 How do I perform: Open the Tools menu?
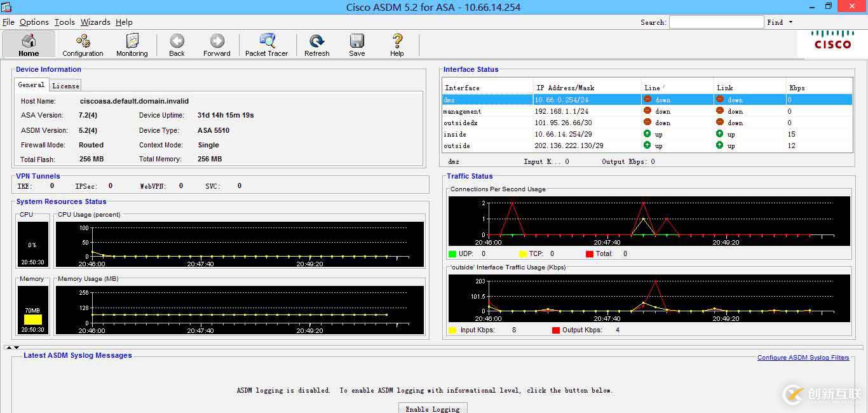click(x=64, y=22)
